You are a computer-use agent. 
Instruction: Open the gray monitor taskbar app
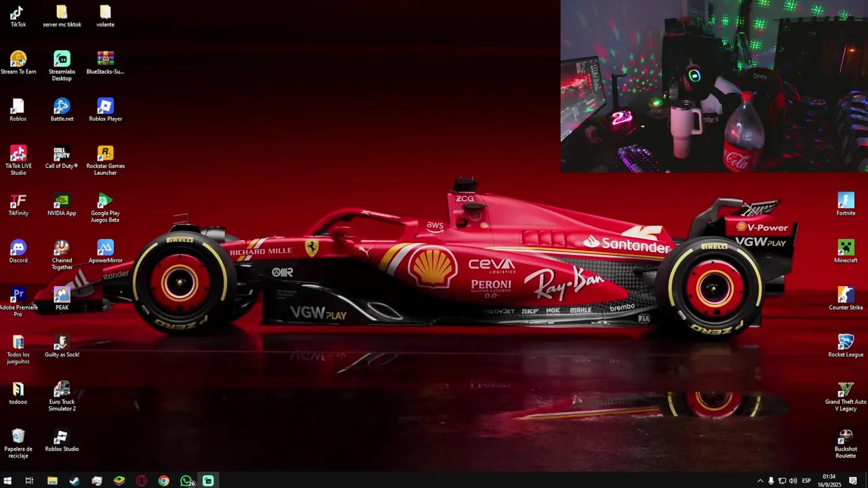click(97, 481)
